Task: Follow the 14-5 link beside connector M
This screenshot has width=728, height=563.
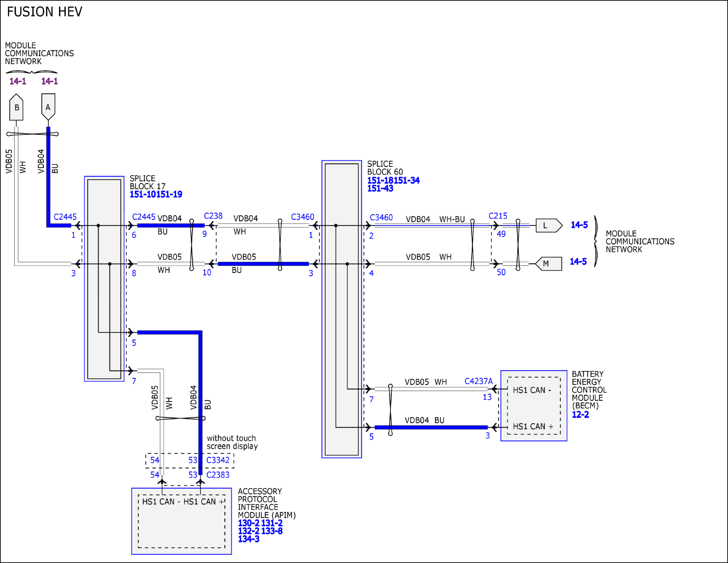Action: [578, 262]
